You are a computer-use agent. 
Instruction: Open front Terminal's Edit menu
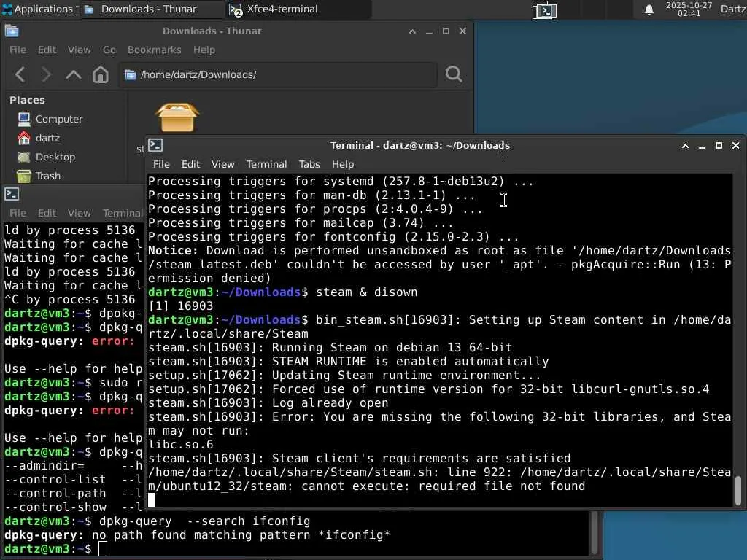pyautogui.click(x=190, y=164)
